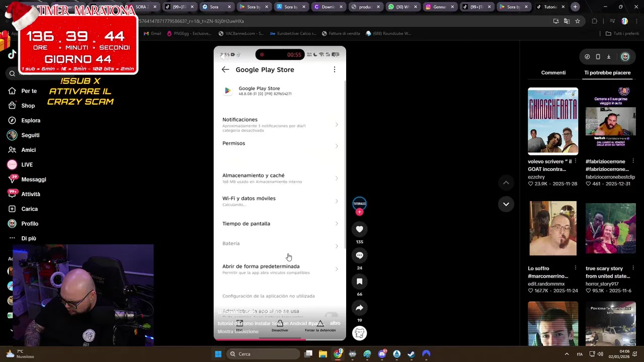Open the Shop section in sidebar
The width and height of the screenshot is (644, 362).
(x=22, y=106)
